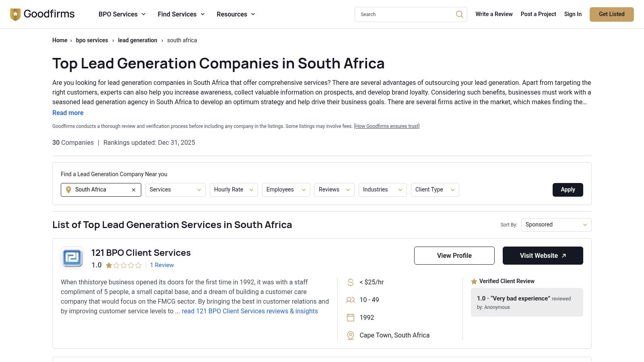The width and height of the screenshot is (644, 362).
Task: Click the dollar hourly-rate icon for 121 BPO
Action: [x=350, y=282]
